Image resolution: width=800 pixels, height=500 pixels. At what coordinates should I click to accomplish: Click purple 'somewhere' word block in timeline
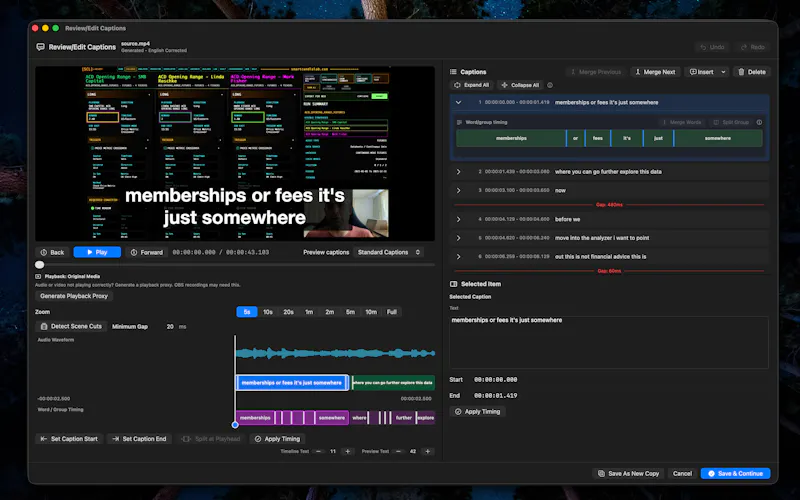pyautogui.click(x=332, y=417)
